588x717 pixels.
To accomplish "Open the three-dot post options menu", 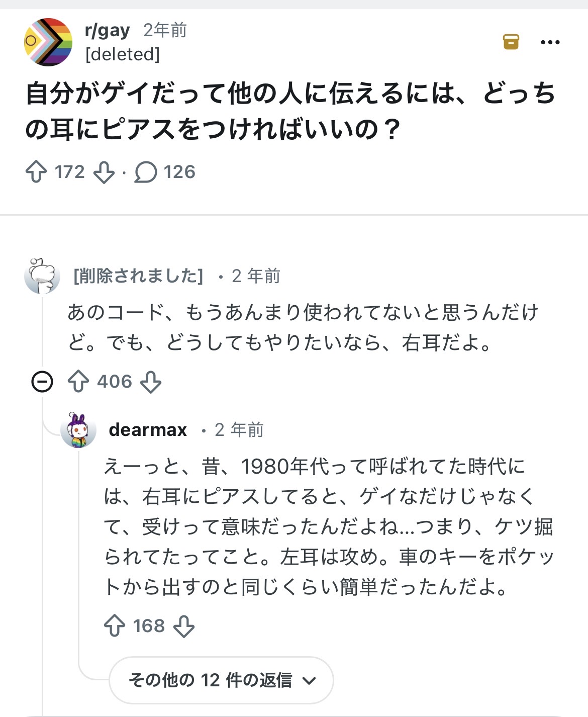I will click(x=550, y=42).
